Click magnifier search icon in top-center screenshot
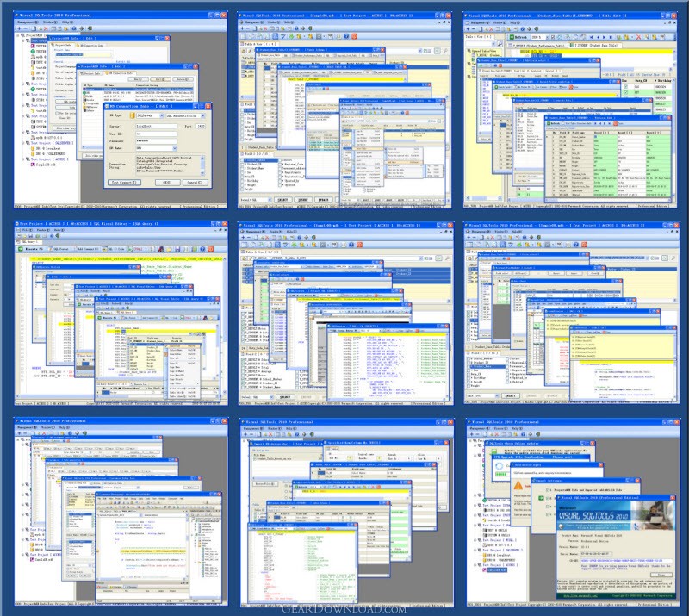Image resolution: width=689 pixels, height=616 pixels. click(445, 51)
